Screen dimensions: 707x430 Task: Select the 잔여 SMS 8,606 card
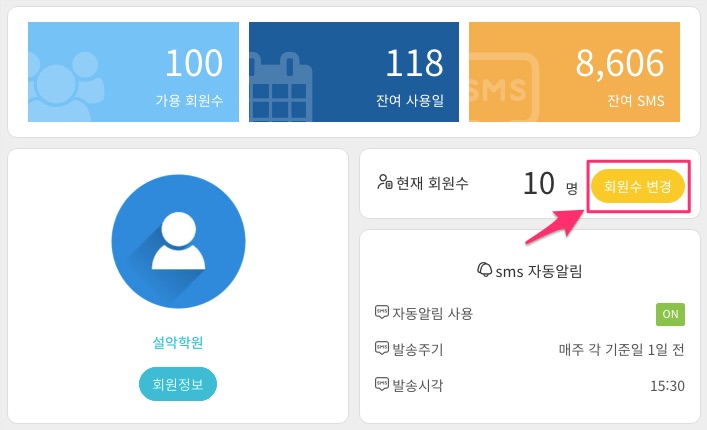pos(574,72)
